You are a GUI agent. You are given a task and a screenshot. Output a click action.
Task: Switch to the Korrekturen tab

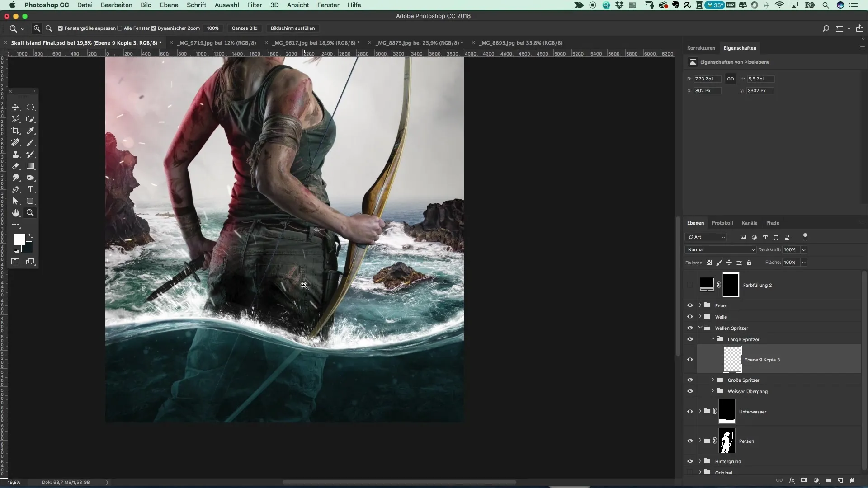tap(701, 48)
